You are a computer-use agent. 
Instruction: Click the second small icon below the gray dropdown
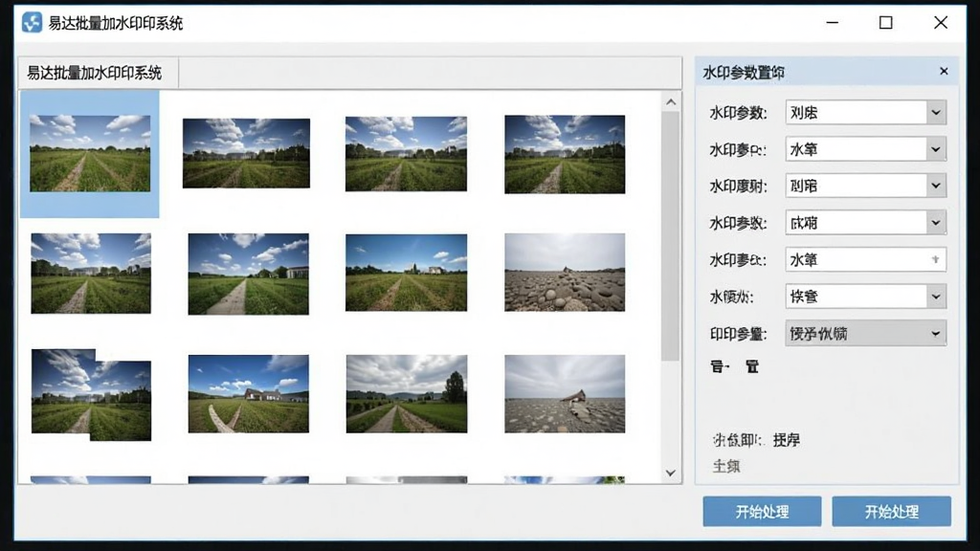(x=752, y=366)
